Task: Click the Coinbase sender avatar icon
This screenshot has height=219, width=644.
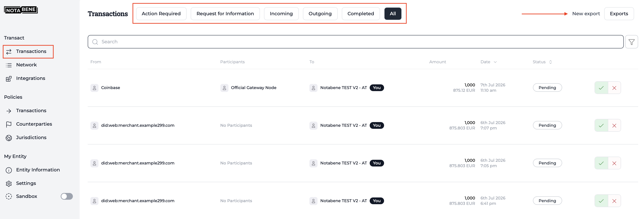Action: [x=94, y=88]
